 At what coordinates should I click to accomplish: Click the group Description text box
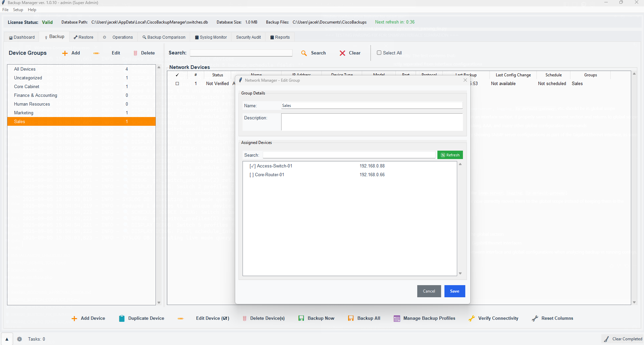372,122
